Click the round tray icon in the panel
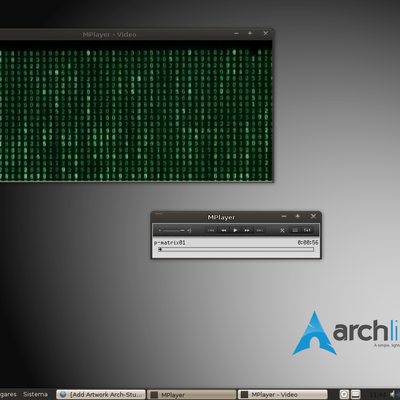The height and width of the screenshot is (400, 400). point(344,394)
